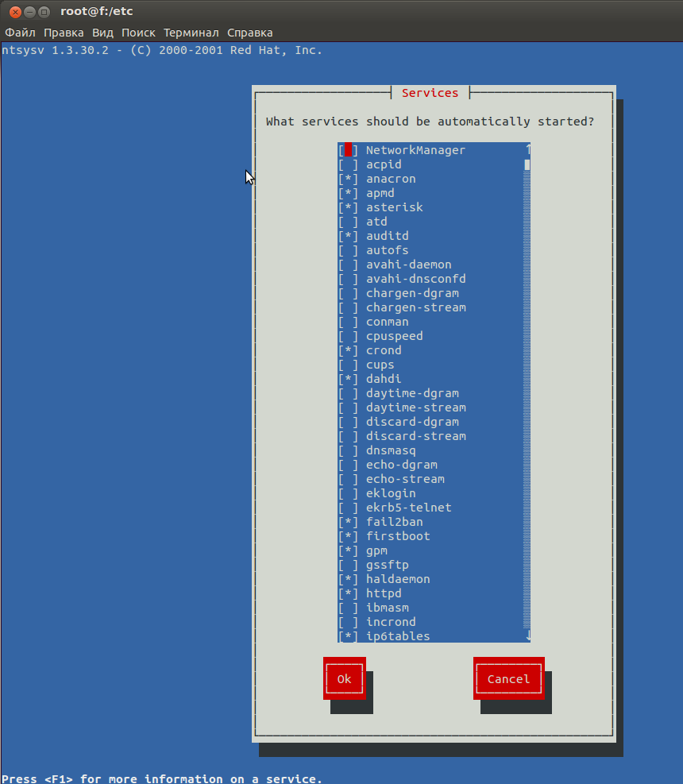
Task: Minimize the terminal window
Action: tap(30, 12)
